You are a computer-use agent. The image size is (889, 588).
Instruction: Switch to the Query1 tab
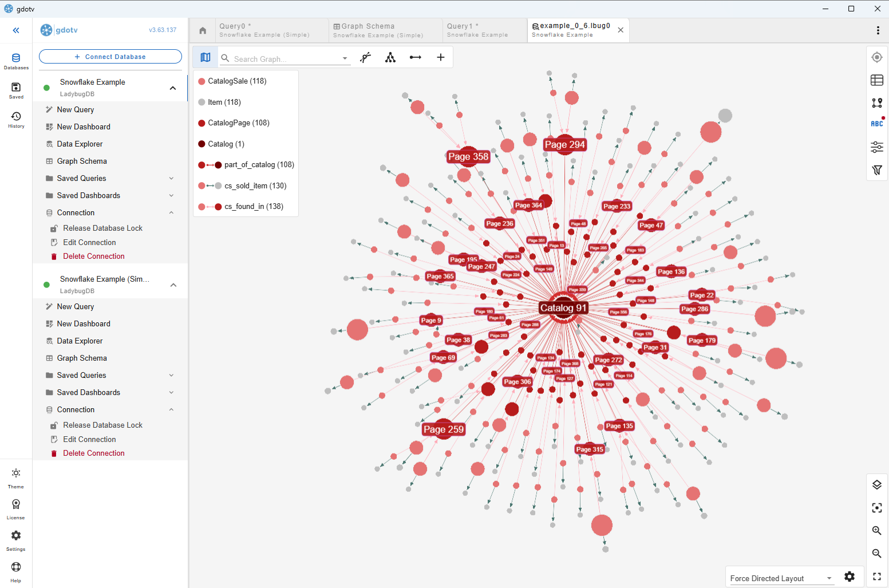click(x=484, y=30)
